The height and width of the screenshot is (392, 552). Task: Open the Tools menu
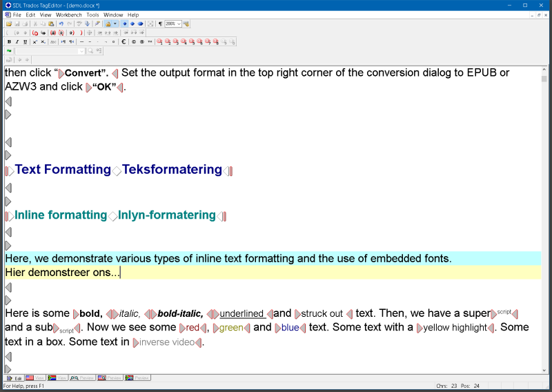(x=92, y=14)
